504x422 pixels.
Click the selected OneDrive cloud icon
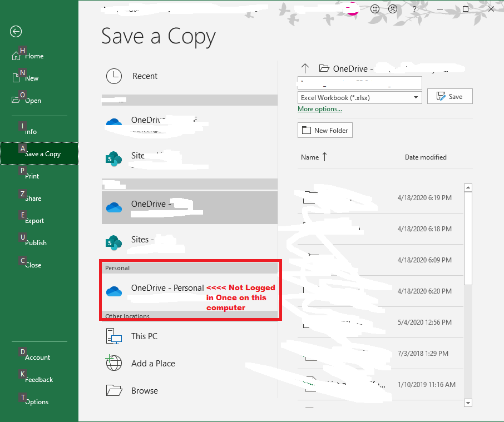click(x=114, y=207)
